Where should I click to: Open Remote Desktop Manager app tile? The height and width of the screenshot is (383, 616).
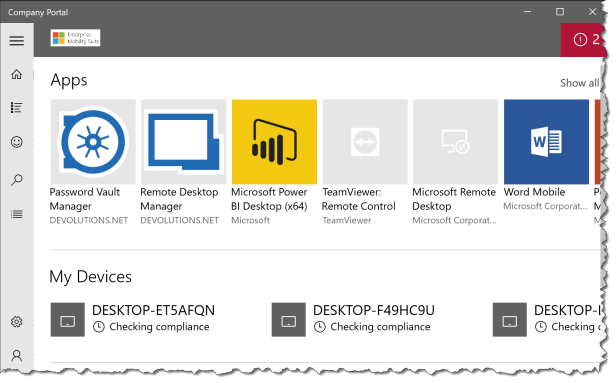tap(184, 142)
